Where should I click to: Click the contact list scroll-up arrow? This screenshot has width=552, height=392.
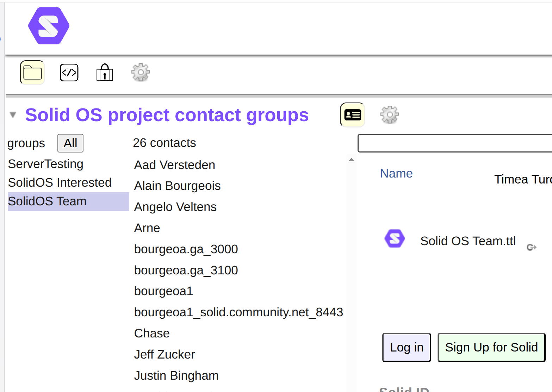point(351,160)
